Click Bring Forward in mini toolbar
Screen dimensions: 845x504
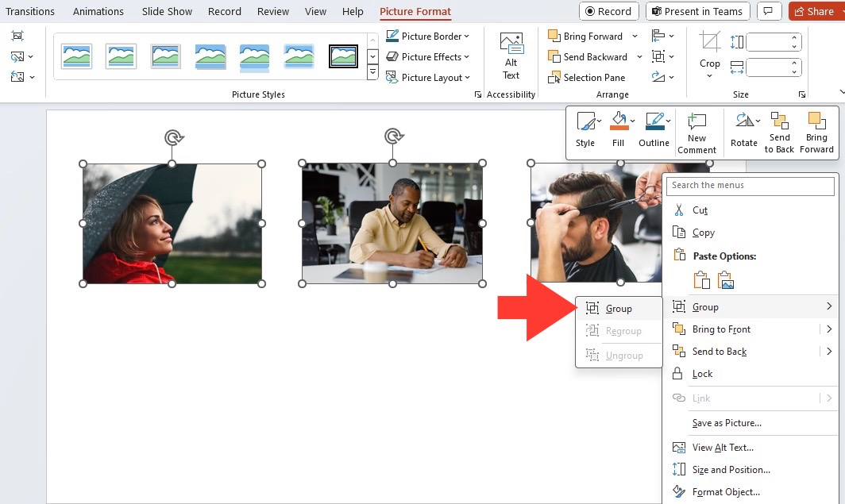[816, 133]
